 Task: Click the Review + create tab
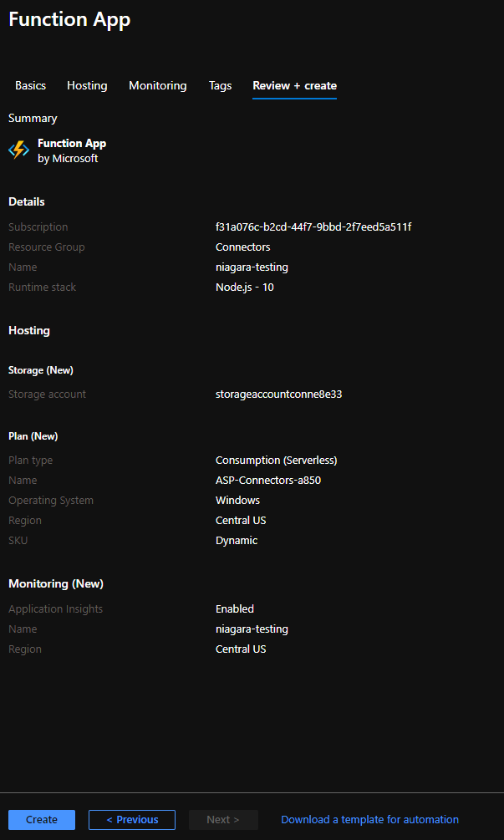(295, 85)
